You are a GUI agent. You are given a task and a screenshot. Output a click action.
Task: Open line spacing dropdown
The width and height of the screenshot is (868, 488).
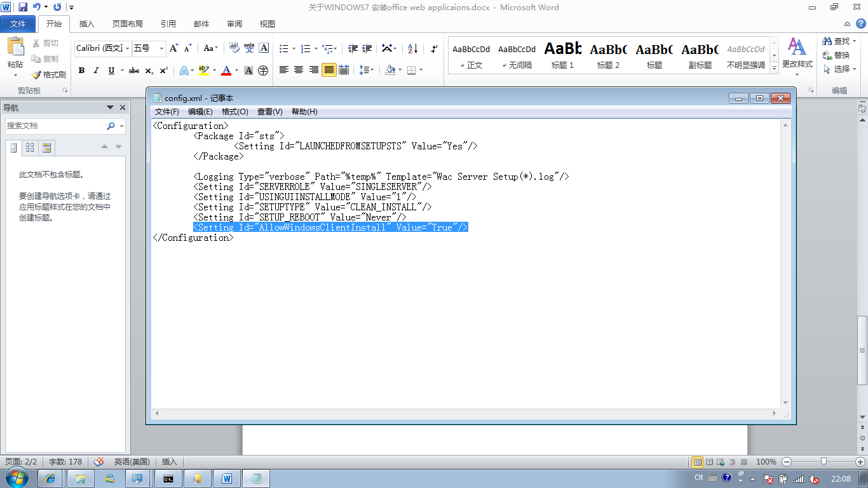[x=366, y=70]
